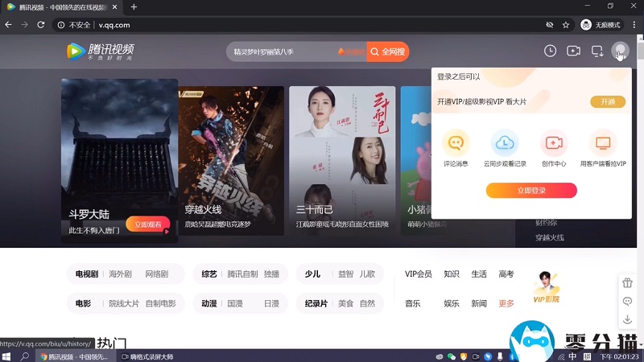Click the download client icon in header
Viewport: 644px width, 362px height.
597,51
